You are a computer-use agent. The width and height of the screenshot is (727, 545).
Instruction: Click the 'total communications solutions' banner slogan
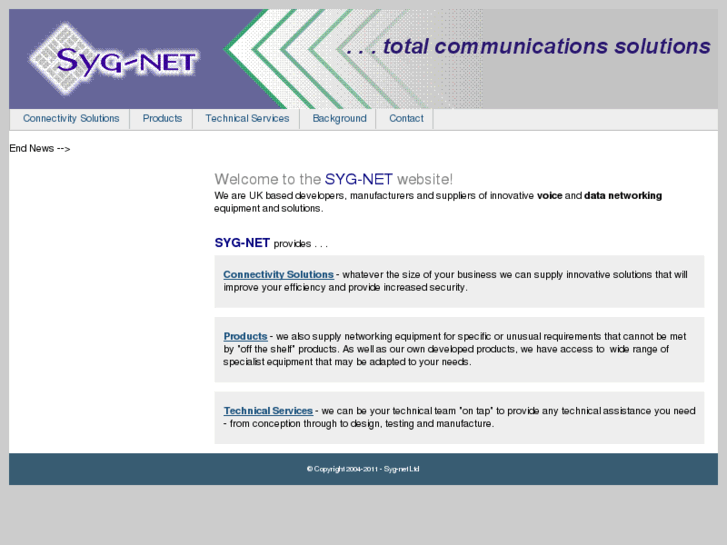tap(528, 46)
